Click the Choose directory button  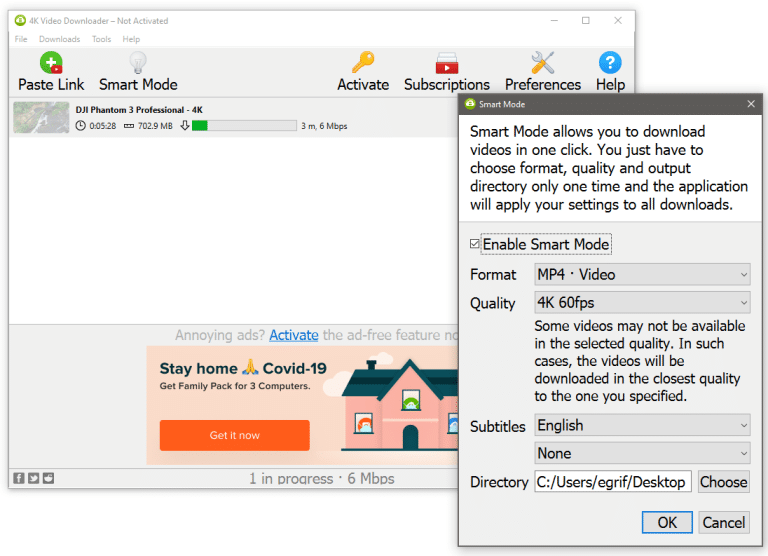pyautogui.click(x=723, y=482)
